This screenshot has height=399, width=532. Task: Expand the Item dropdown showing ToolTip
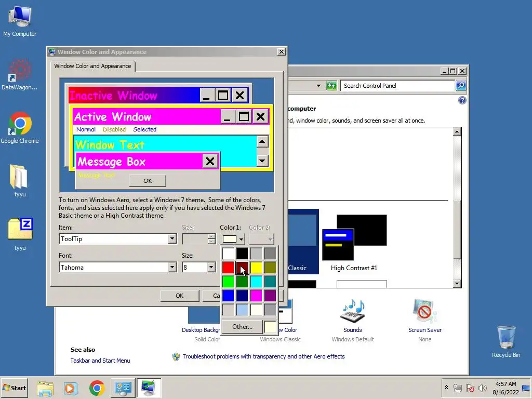pyautogui.click(x=172, y=238)
